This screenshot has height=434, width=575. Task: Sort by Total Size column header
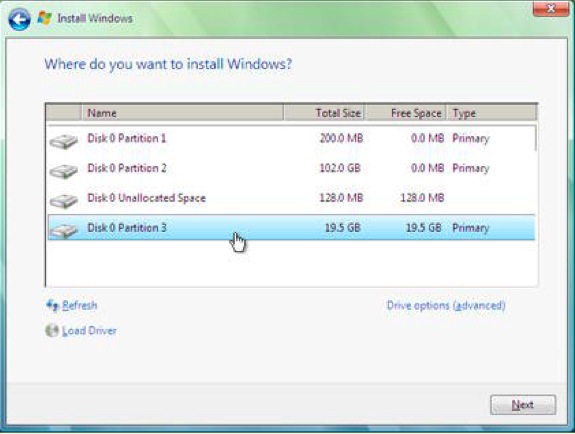point(324,113)
